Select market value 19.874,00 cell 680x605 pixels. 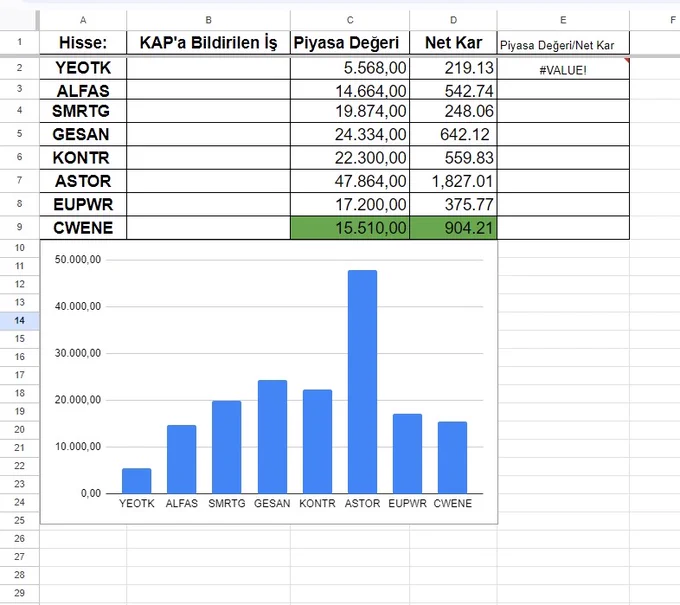tap(350, 111)
